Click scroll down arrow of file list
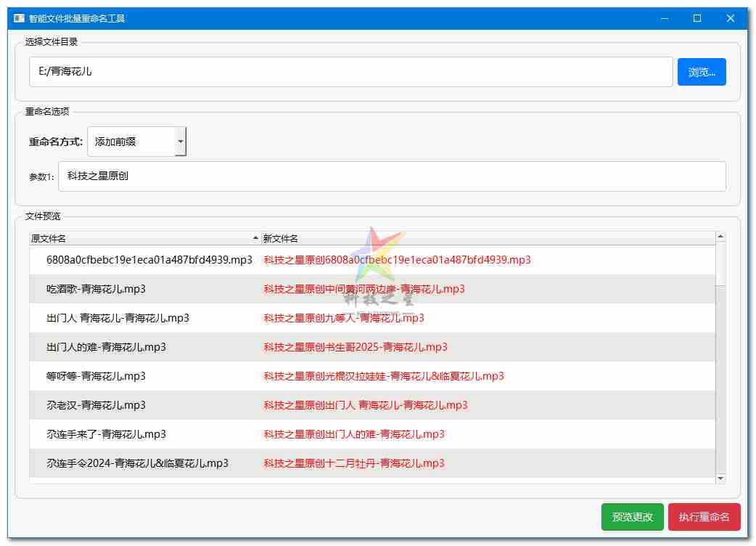This screenshot has height=546, width=756. (x=720, y=478)
